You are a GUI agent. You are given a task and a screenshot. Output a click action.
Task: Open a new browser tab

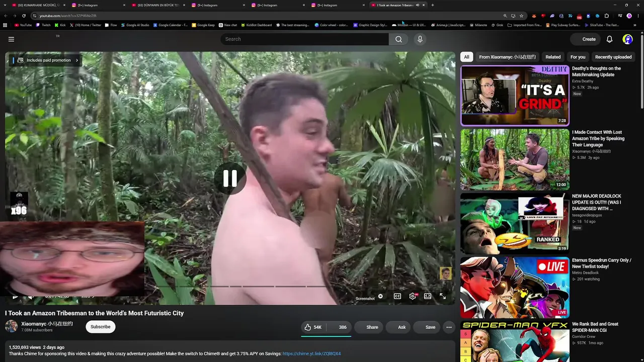433,5
